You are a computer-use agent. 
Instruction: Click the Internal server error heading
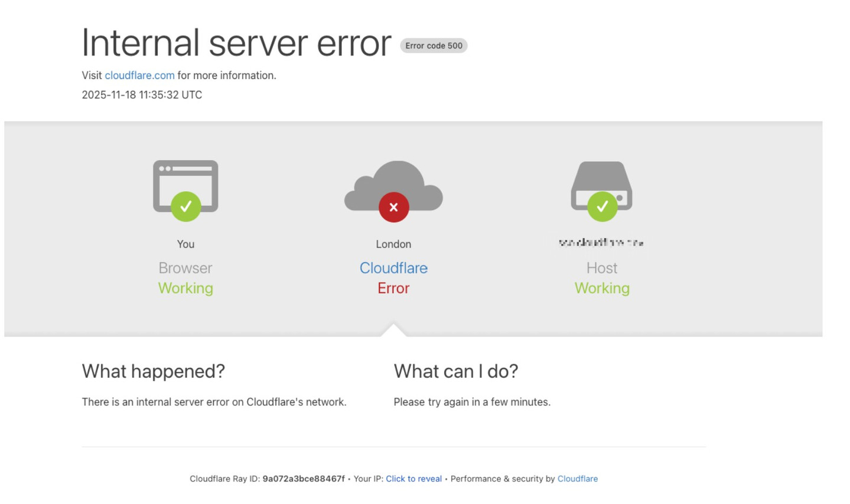[x=236, y=43]
